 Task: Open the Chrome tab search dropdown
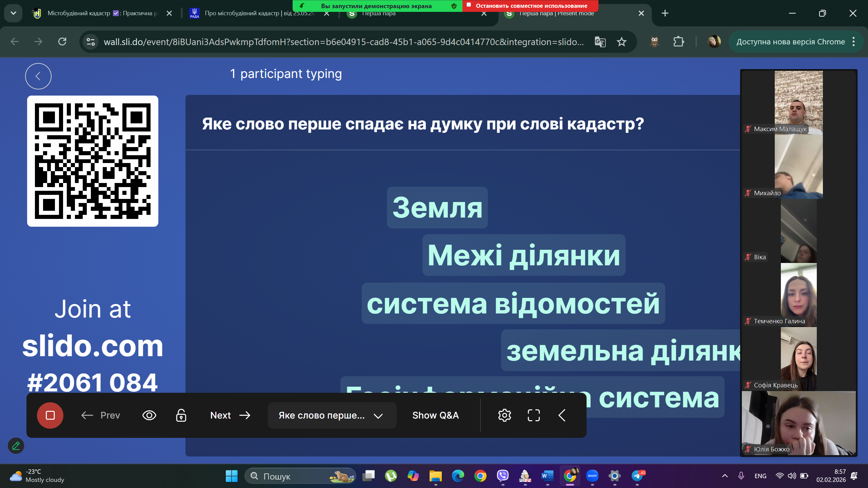pyautogui.click(x=13, y=13)
